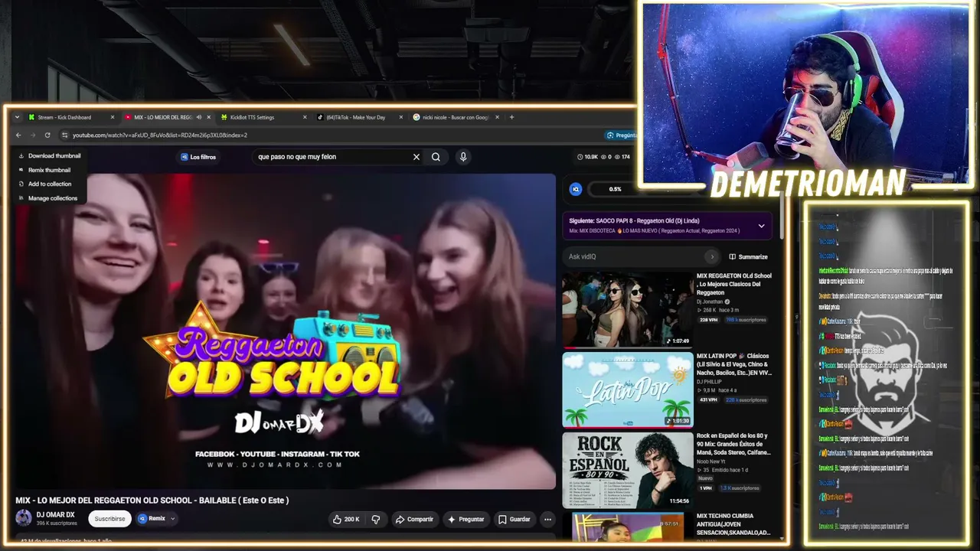The width and height of the screenshot is (980, 551).
Task: Save the video with Guardar
Action: tap(514, 520)
